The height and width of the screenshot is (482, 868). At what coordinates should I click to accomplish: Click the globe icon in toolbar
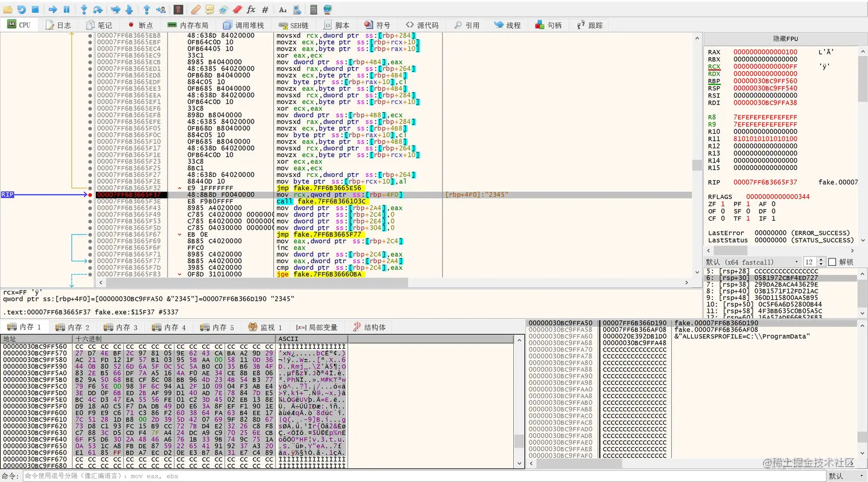(x=327, y=10)
